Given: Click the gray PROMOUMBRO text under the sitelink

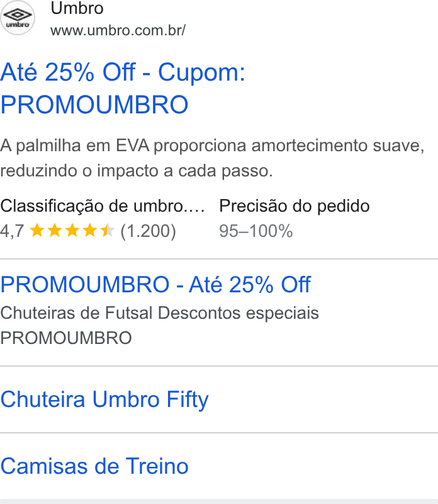Looking at the screenshot, I should [x=66, y=338].
